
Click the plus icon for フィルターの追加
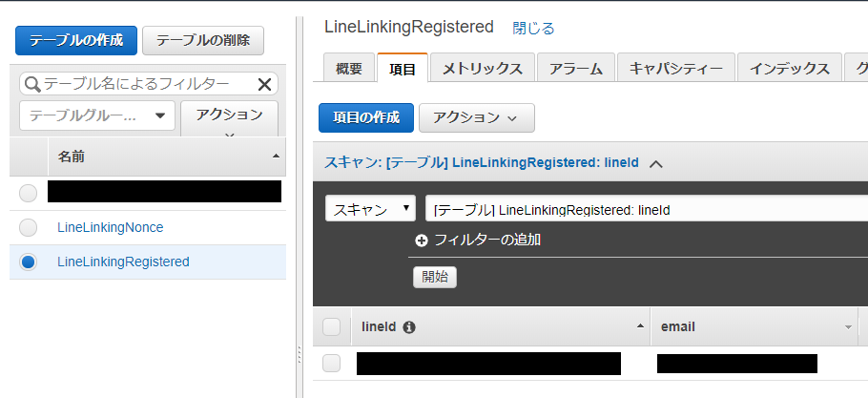422,241
